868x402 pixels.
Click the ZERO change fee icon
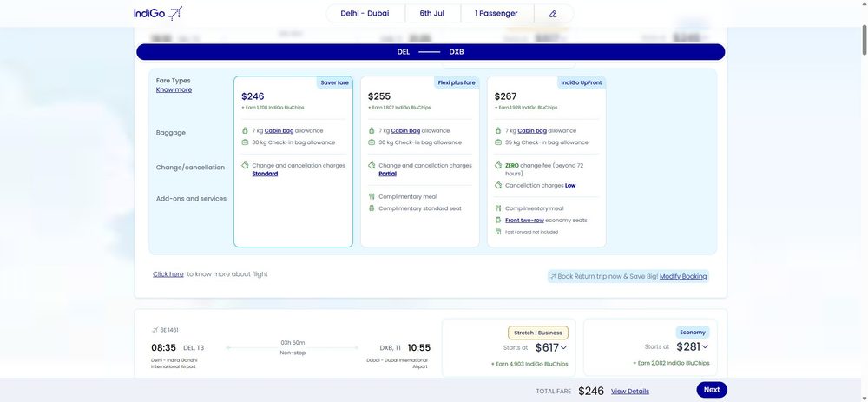[498, 166]
